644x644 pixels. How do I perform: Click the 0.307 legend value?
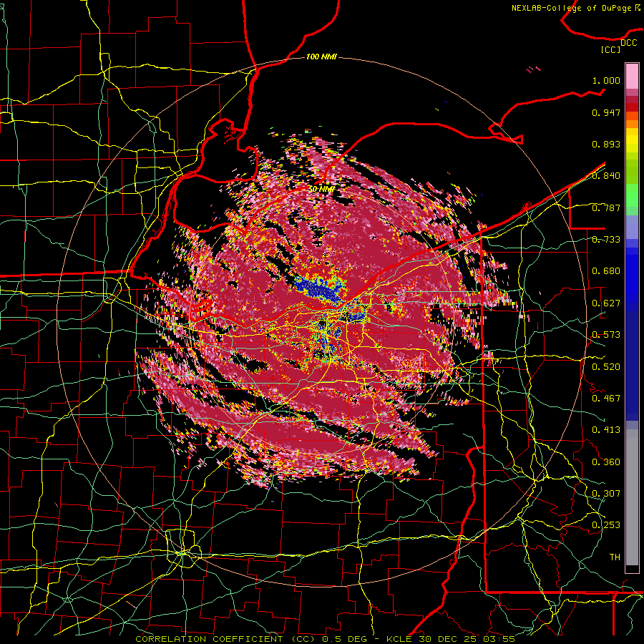[x=606, y=494]
